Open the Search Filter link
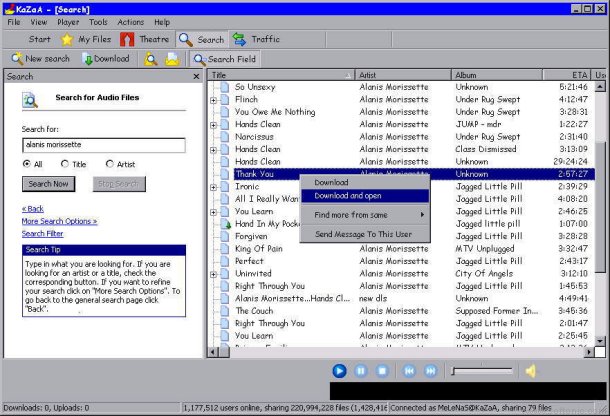 click(42, 234)
